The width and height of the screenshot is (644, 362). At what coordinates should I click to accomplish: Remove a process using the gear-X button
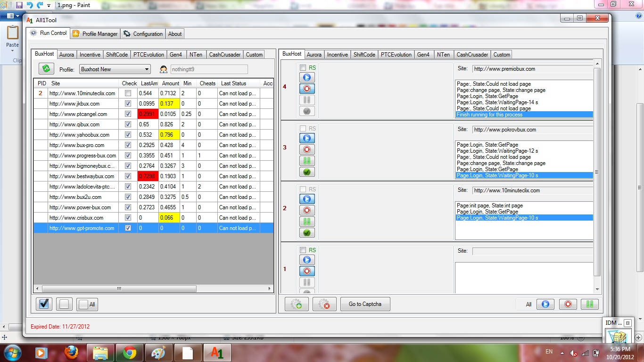(324, 304)
